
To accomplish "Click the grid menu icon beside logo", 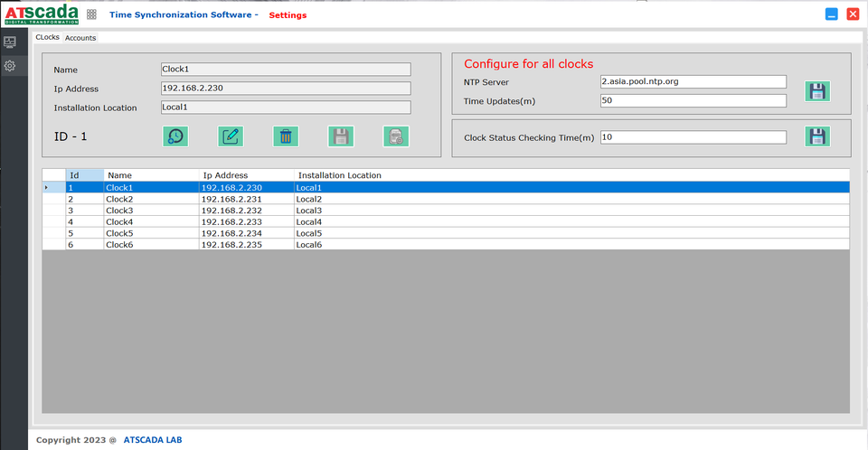I will tap(91, 15).
